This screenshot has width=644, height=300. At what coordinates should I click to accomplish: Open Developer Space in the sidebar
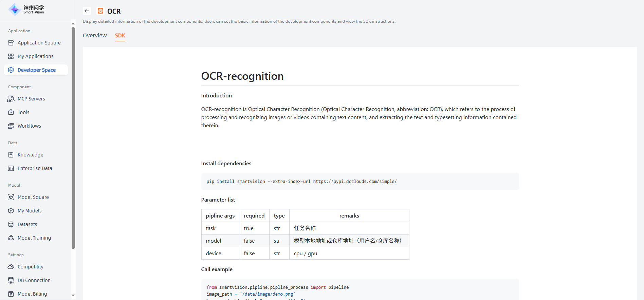click(x=36, y=70)
